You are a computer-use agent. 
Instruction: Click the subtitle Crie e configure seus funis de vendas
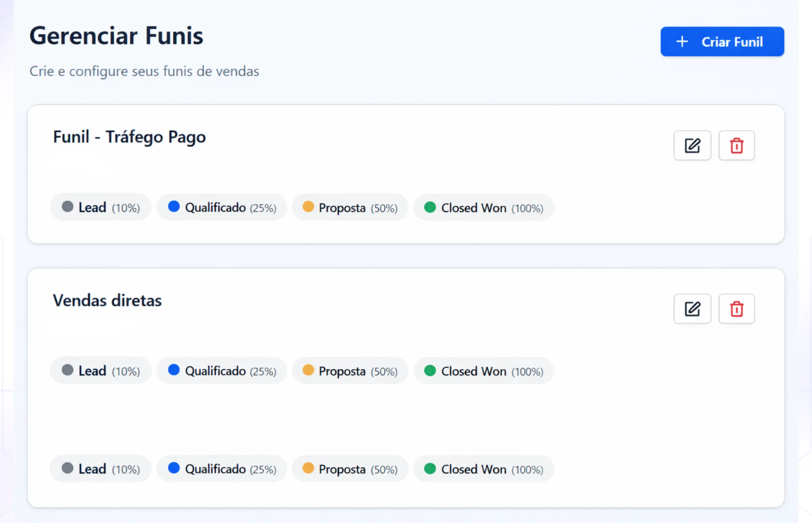pos(144,71)
